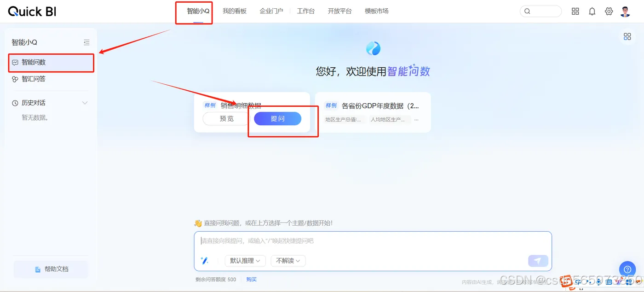Switch to the 模板市场 tab
Viewport: 644px width, 292px height.
pos(376,11)
